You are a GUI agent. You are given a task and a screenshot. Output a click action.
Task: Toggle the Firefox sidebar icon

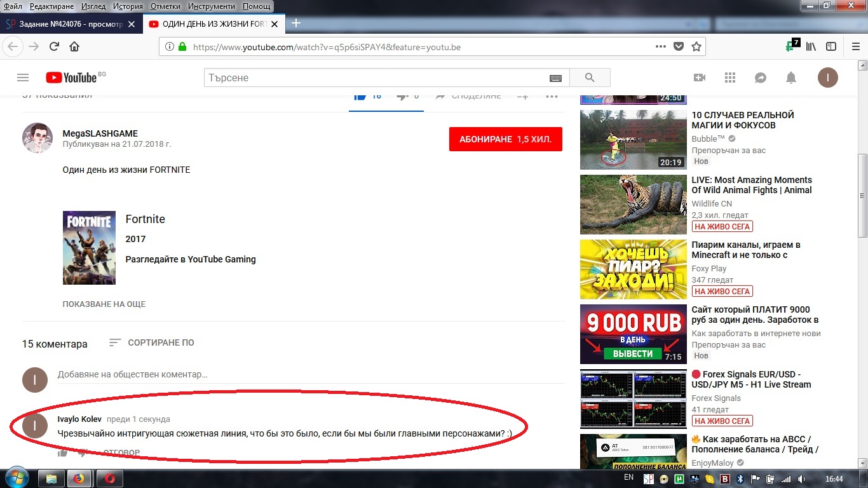[x=831, y=46]
